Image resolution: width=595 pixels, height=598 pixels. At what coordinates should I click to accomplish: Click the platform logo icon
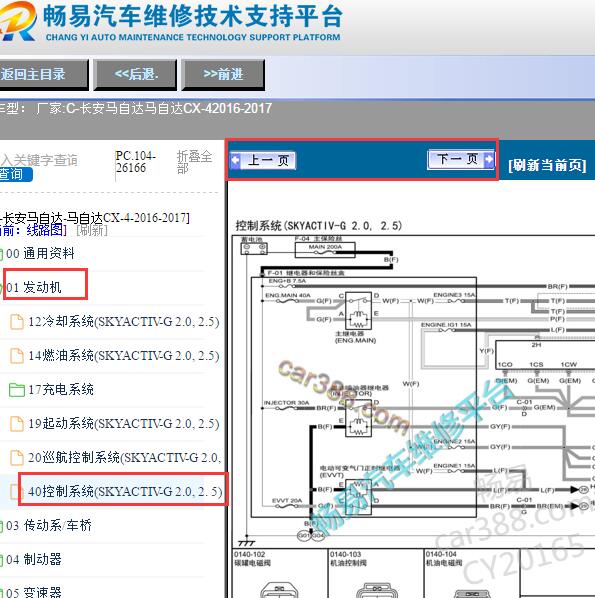point(18,21)
